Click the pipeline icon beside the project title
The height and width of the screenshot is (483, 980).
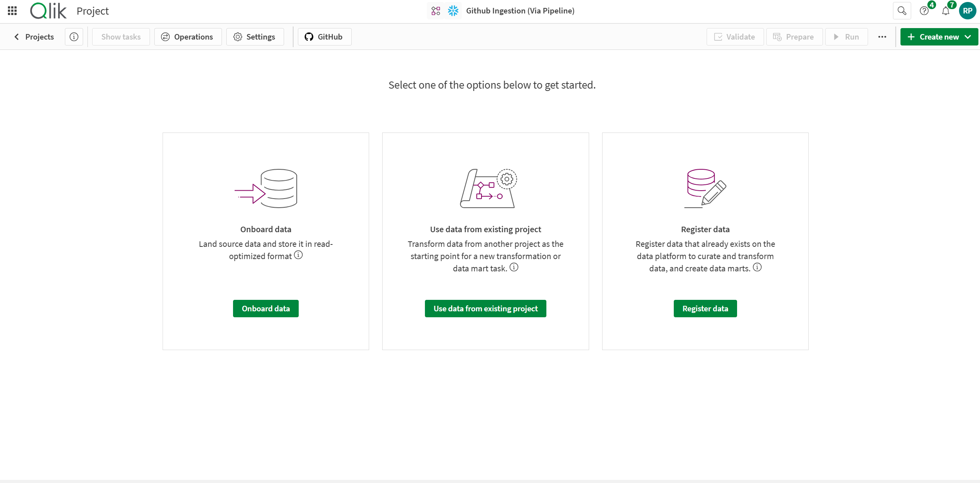coord(436,11)
